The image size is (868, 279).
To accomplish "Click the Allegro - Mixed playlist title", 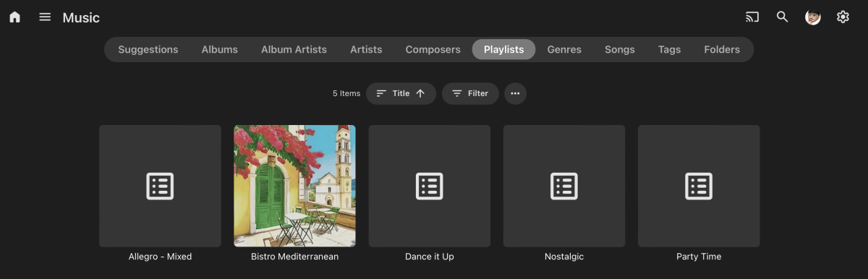I will (160, 257).
